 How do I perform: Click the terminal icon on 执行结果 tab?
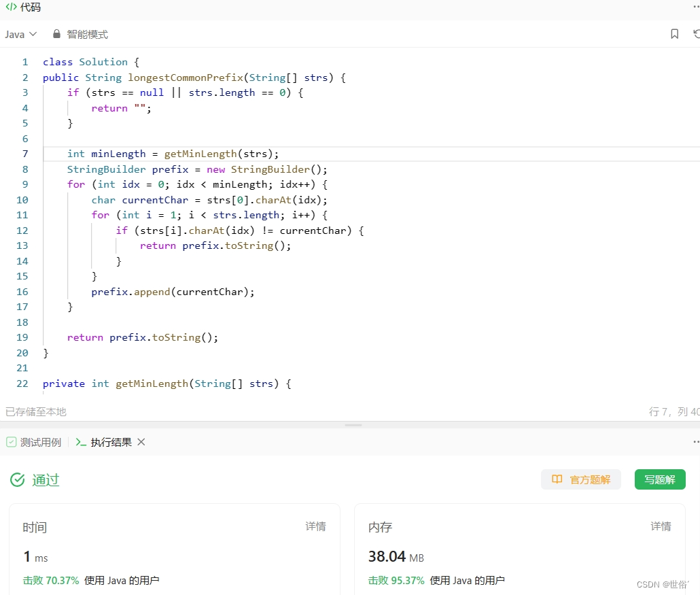(x=81, y=442)
